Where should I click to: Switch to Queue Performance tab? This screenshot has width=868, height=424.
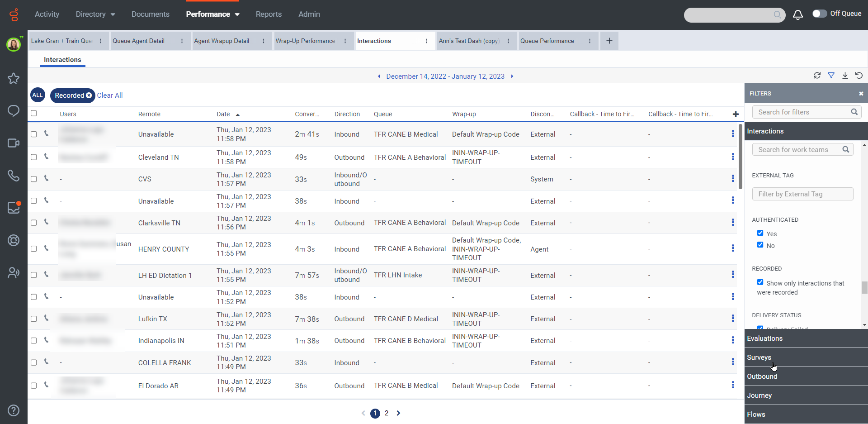point(547,41)
